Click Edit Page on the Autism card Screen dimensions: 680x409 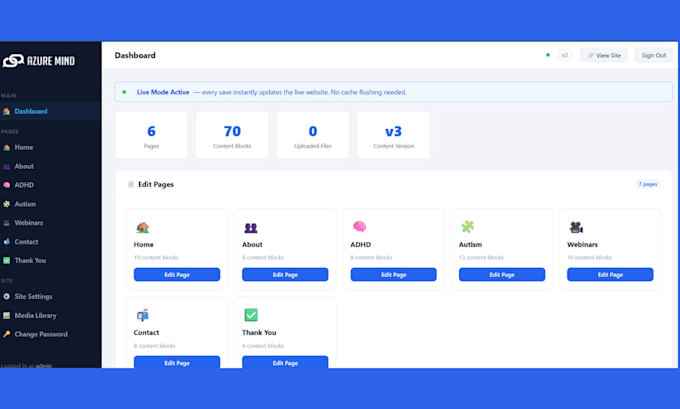click(502, 275)
